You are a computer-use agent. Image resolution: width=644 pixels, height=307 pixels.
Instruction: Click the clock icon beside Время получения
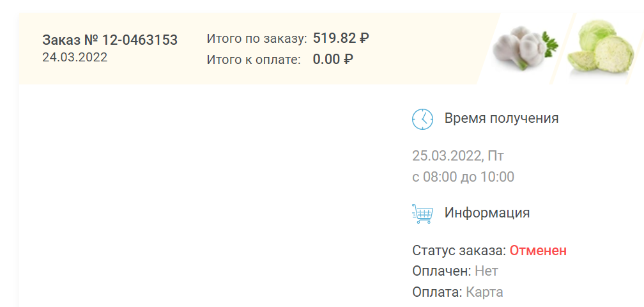(423, 119)
